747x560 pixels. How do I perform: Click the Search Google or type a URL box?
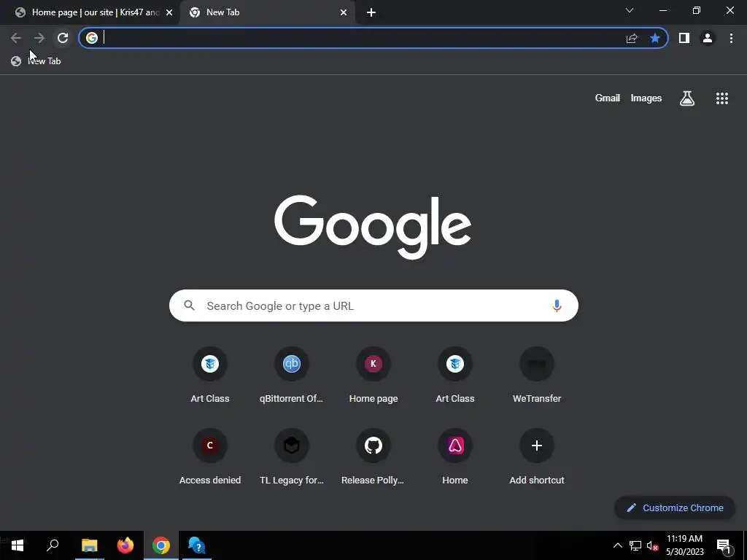coord(373,306)
